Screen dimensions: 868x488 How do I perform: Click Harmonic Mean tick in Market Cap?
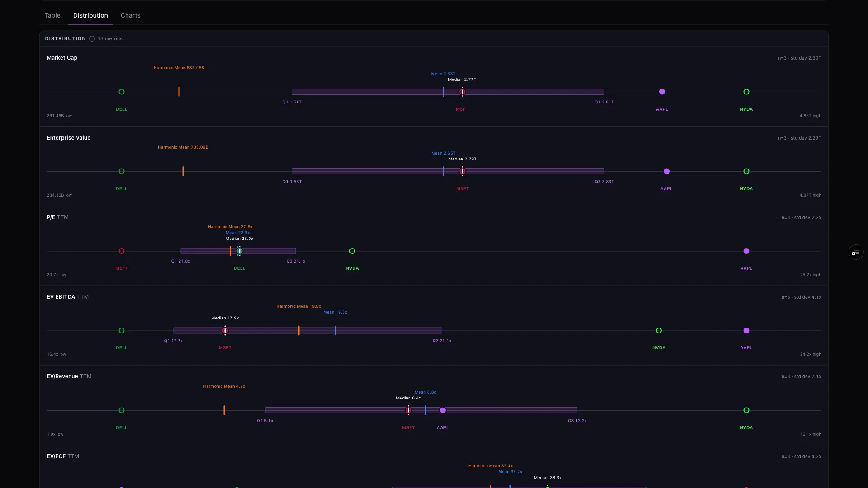coord(179,92)
